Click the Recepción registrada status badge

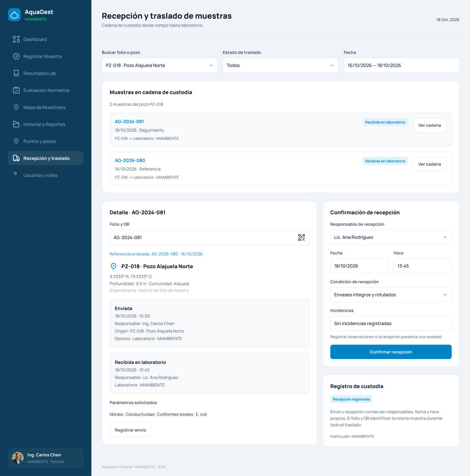(x=351, y=399)
